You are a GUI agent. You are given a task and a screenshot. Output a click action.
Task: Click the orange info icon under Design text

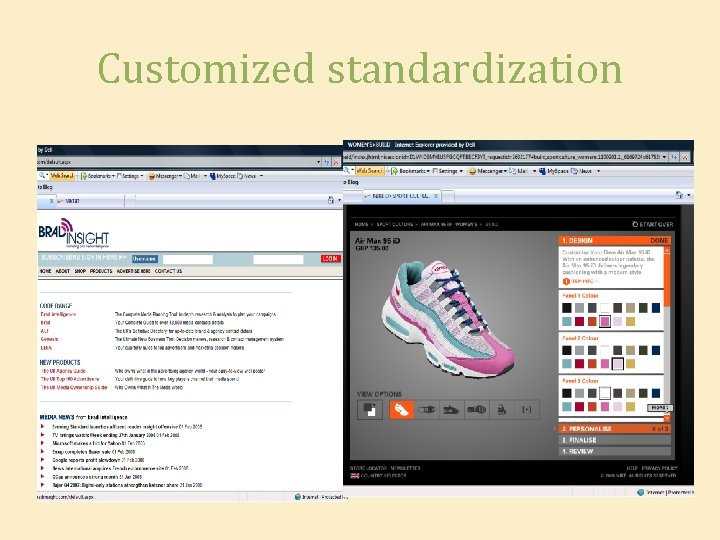click(566, 281)
